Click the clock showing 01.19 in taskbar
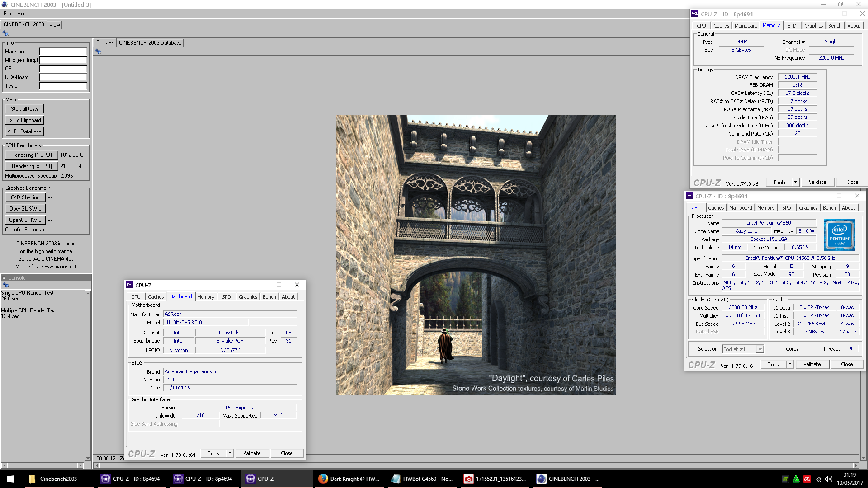Image resolution: width=868 pixels, height=488 pixels. [849, 475]
